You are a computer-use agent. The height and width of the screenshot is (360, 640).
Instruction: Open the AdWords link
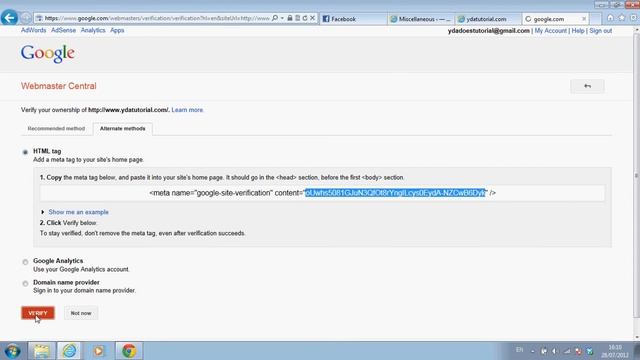(x=33, y=30)
